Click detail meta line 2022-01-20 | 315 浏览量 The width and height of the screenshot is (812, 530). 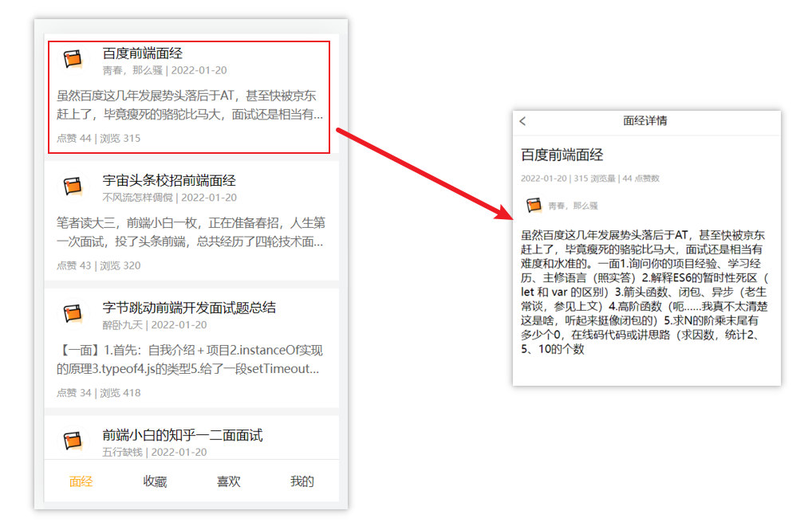(x=589, y=179)
